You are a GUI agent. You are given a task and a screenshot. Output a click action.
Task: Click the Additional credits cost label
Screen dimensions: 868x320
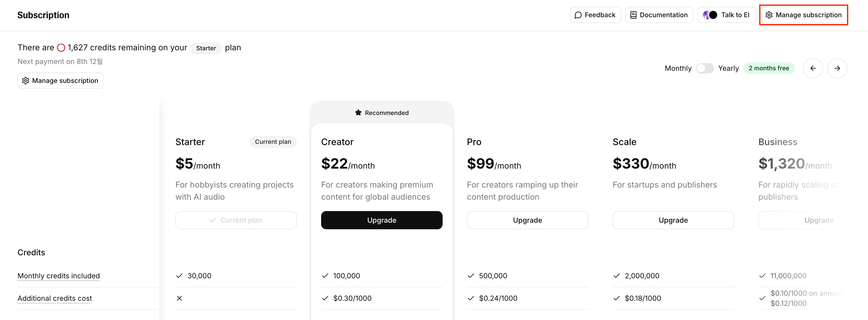[55, 299]
